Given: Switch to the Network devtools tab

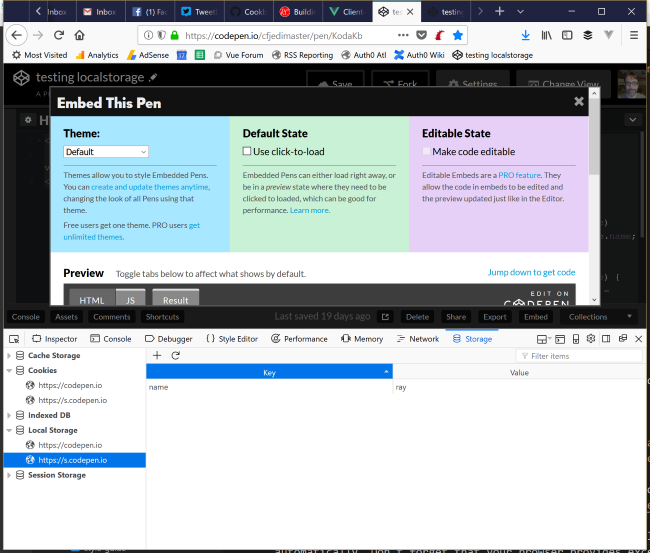Looking at the screenshot, I should click(416, 339).
